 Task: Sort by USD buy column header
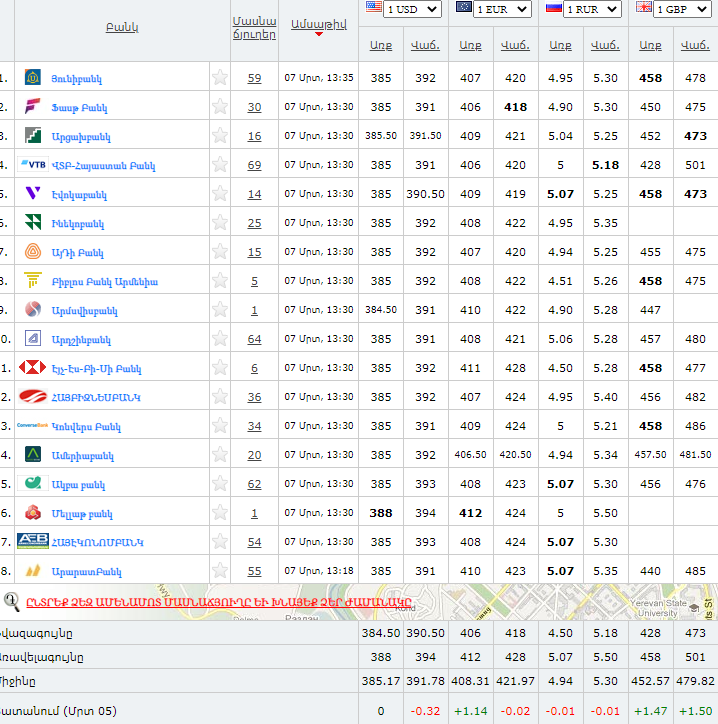pos(381,45)
